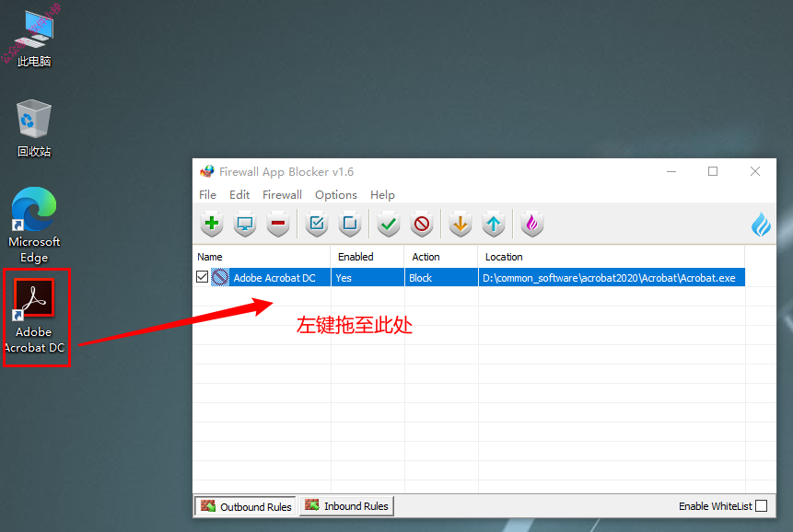Select the Recycle Bin desktop icon
The height and width of the screenshot is (532, 793).
pos(34,128)
